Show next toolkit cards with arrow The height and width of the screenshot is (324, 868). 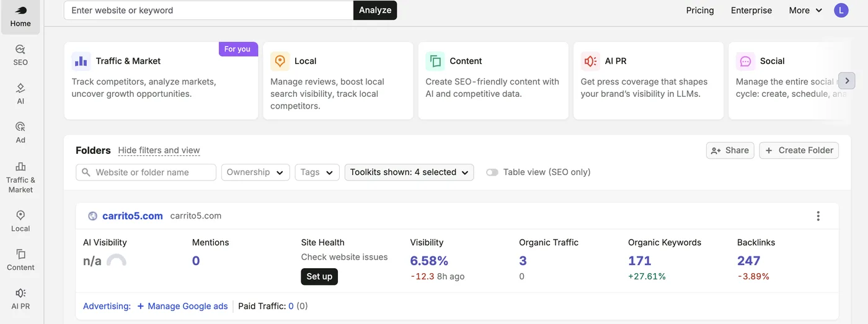pyautogui.click(x=847, y=81)
